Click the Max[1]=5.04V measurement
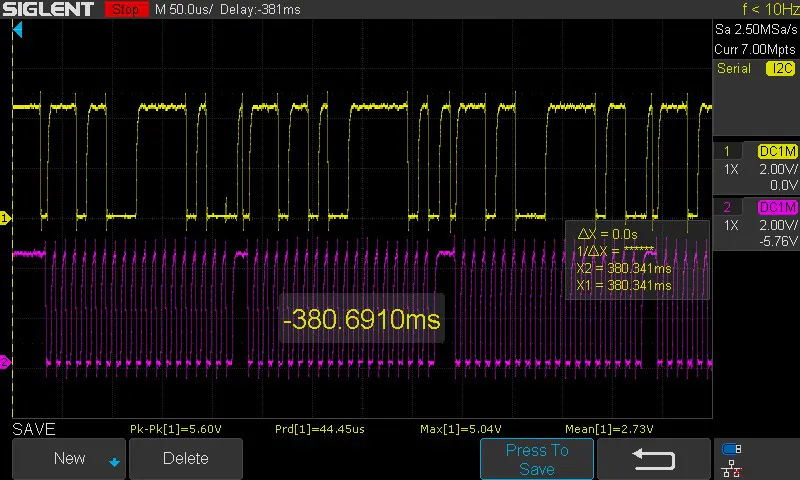The width and height of the screenshot is (800, 480). (x=461, y=429)
